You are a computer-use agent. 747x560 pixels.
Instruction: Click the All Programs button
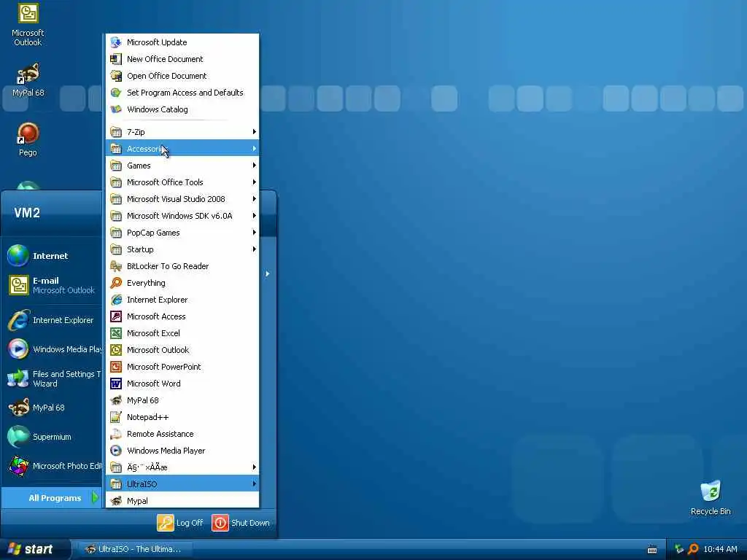(x=52, y=498)
